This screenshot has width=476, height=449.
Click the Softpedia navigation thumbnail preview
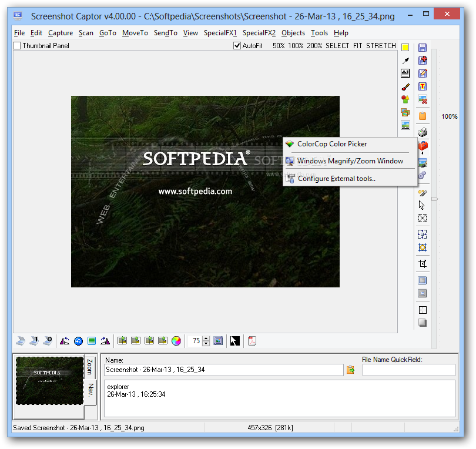point(49,381)
